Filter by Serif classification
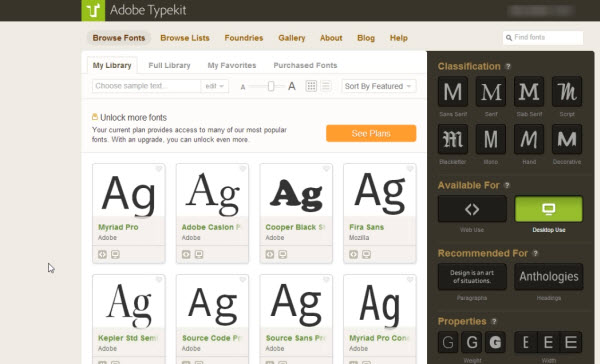Screen dimensions: 600x364 [491, 91]
